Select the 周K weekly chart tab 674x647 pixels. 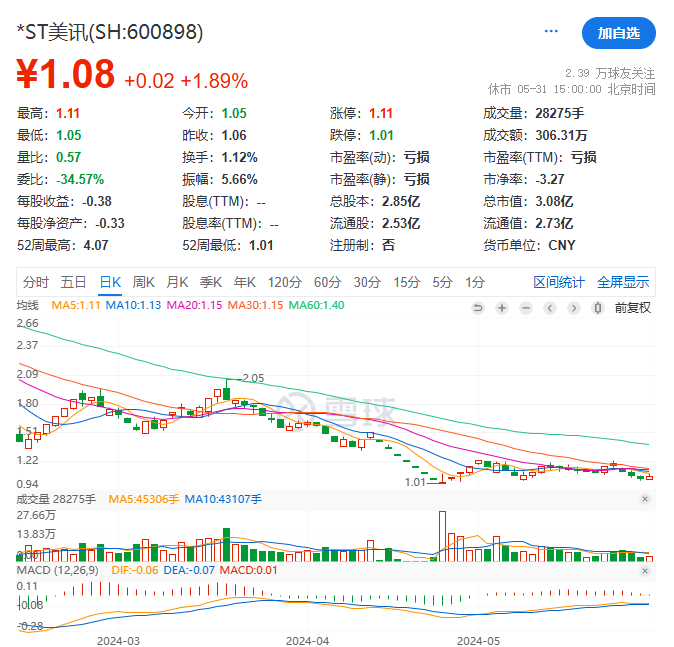(x=144, y=281)
